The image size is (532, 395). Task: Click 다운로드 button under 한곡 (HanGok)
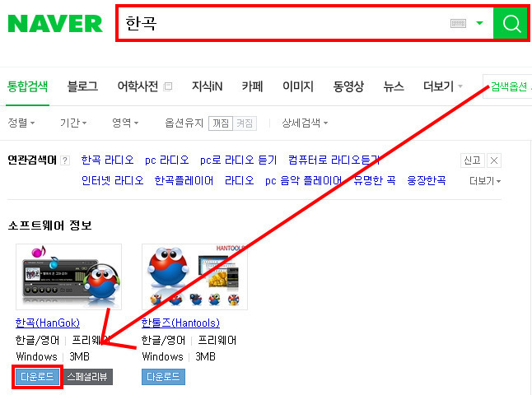37,377
